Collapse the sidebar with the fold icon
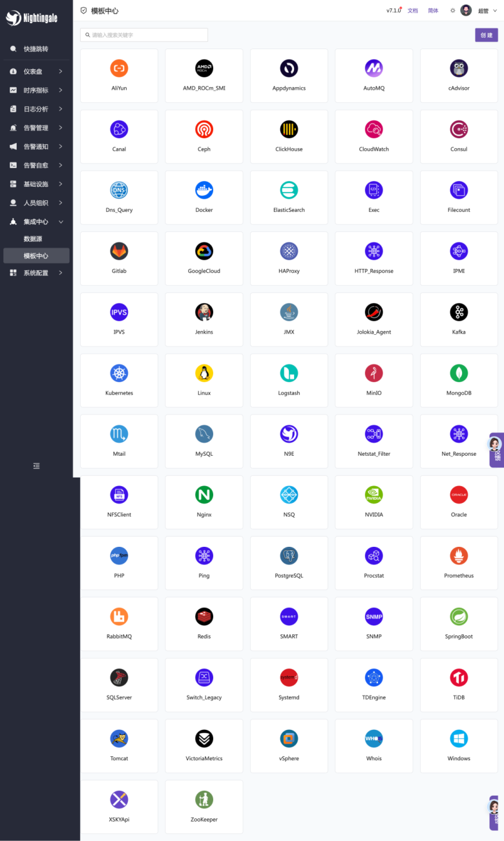The width and height of the screenshot is (504, 841). (x=36, y=466)
